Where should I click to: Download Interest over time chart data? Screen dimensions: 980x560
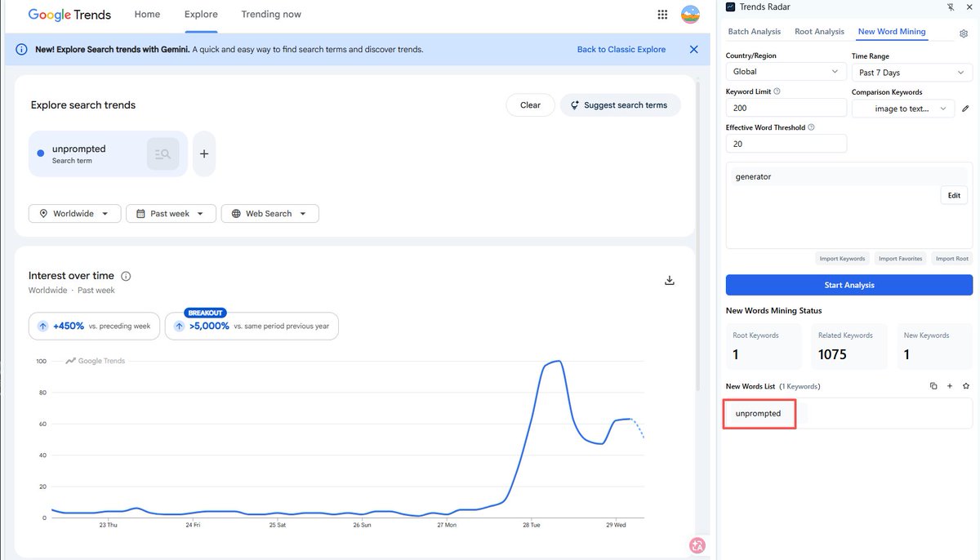point(670,280)
